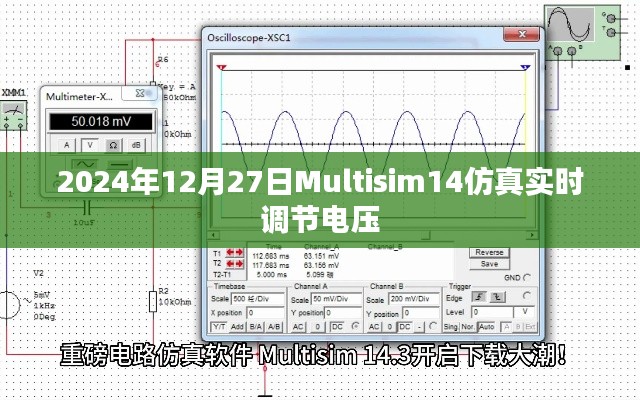Select the Ohm resistance mode on multimeter
640x400 pixels.
(x=113, y=146)
